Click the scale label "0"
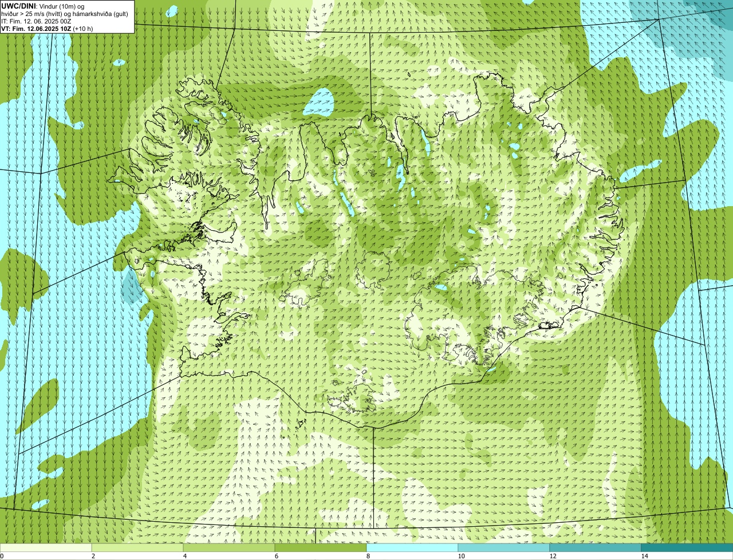 pyautogui.click(x=2, y=556)
